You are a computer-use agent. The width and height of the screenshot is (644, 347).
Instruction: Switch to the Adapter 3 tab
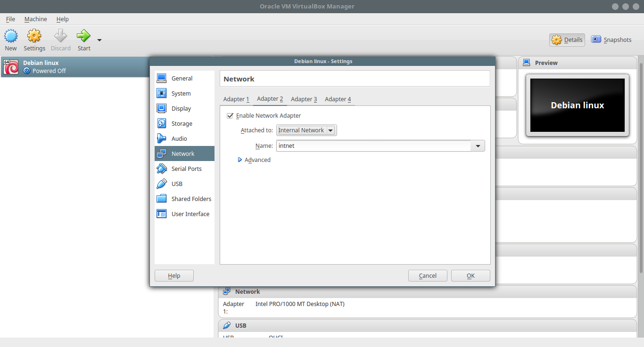(304, 99)
